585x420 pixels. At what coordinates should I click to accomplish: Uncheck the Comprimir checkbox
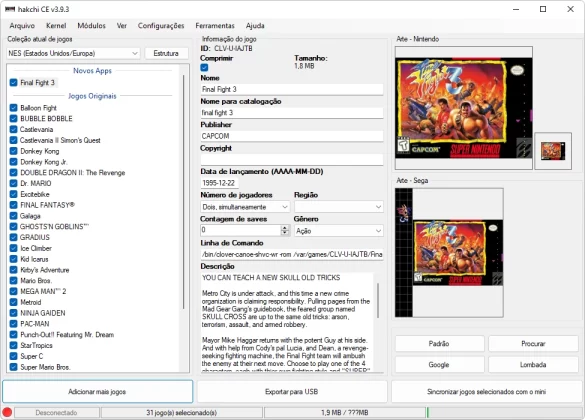pos(204,68)
